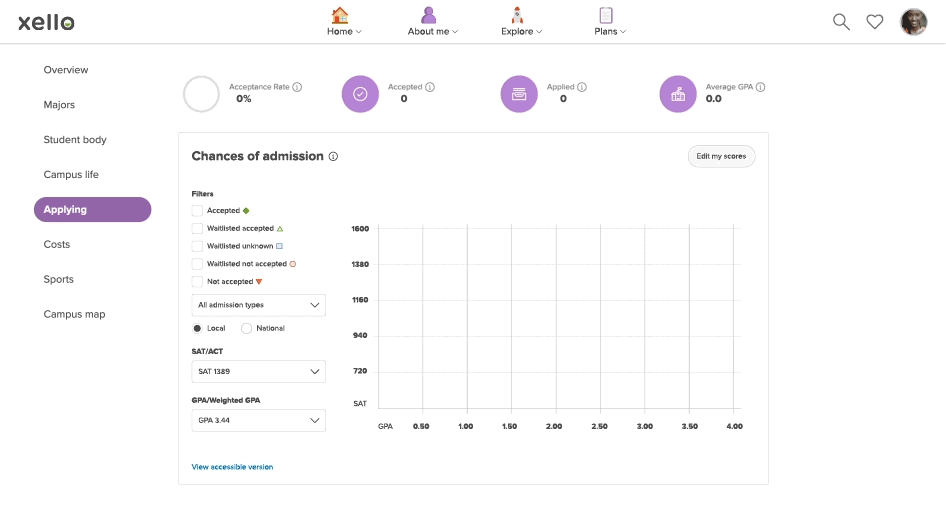
Task: Open the All admission types dropdown
Action: pyautogui.click(x=258, y=305)
